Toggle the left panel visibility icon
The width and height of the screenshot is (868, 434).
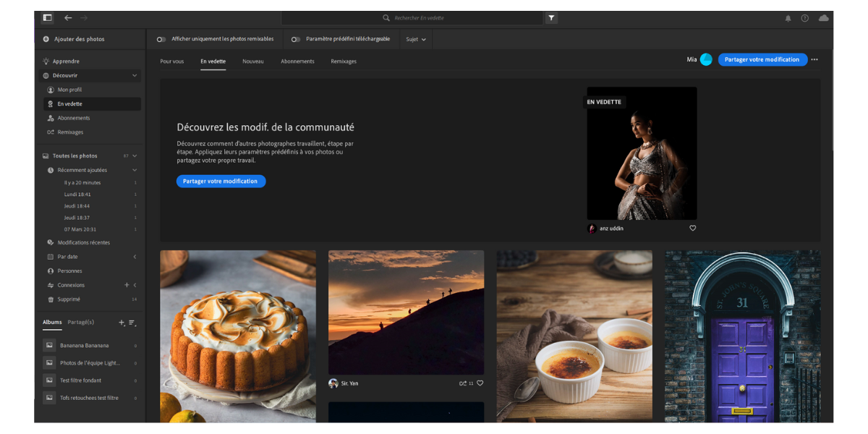click(48, 18)
